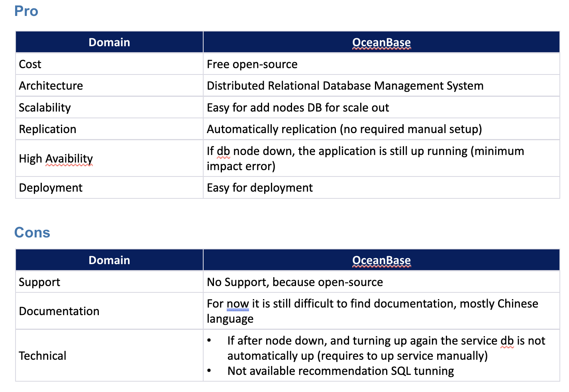Click the "Free open-source" cell
This screenshot has width=569, height=392.
(x=252, y=64)
